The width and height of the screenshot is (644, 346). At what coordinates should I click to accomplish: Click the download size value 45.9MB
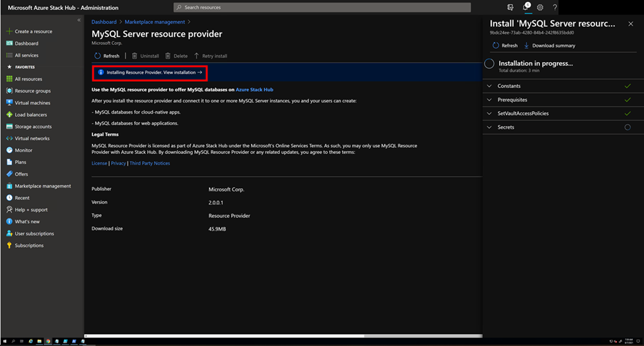[x=217, y=229]
